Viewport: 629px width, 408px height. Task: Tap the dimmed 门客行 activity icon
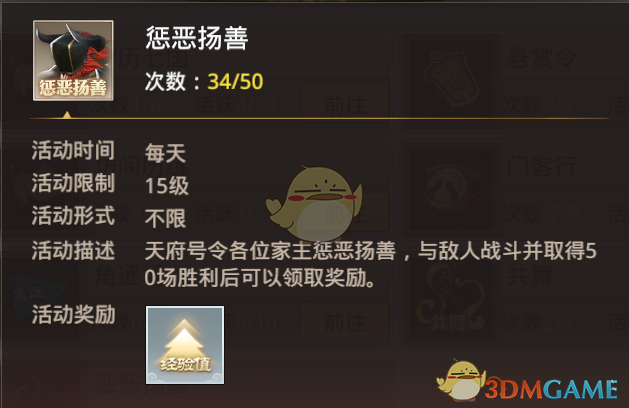tap(452, 189)
